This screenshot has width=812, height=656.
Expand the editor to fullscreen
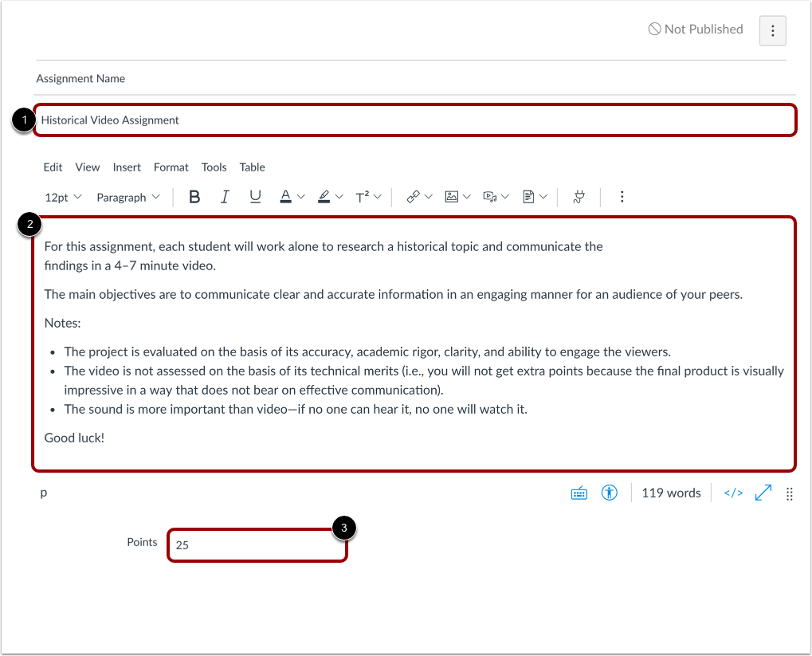point(763,493)
